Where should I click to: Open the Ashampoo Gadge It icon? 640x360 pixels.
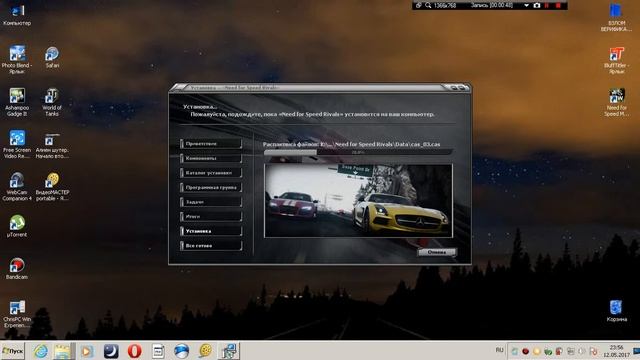point(17,102)
